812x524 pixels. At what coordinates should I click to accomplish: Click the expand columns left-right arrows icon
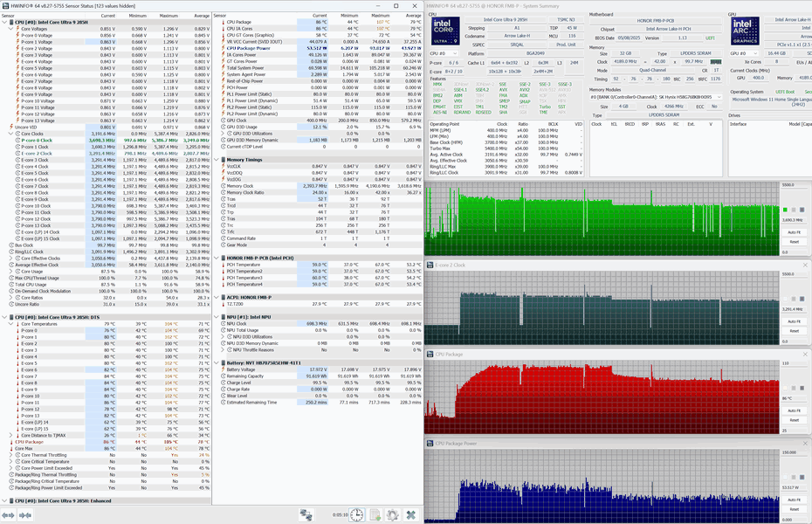click(x=8, y=514)
